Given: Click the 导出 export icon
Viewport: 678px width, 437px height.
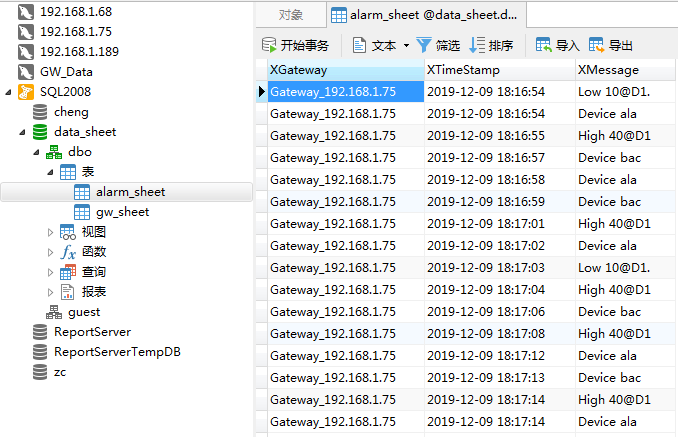Looking at the screenshot, I should (596, 45).
